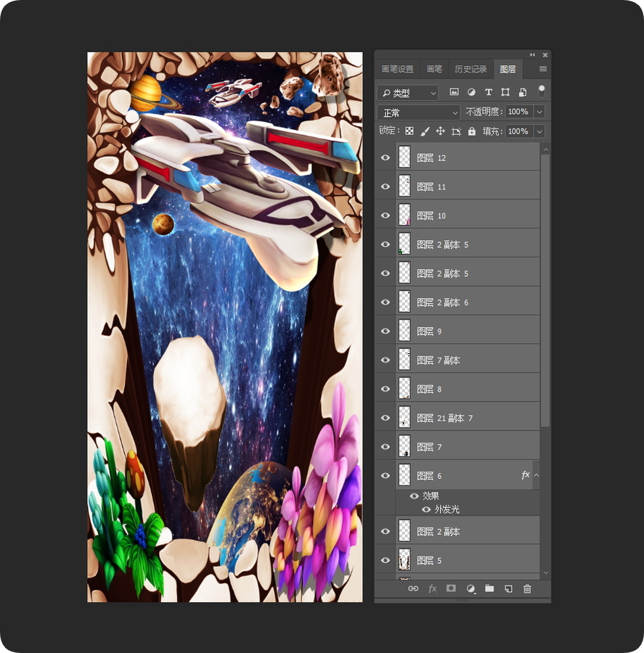Add a layer style with fx button
The height and width of the screenshot is (653, 644).
(x=432, y=588)
